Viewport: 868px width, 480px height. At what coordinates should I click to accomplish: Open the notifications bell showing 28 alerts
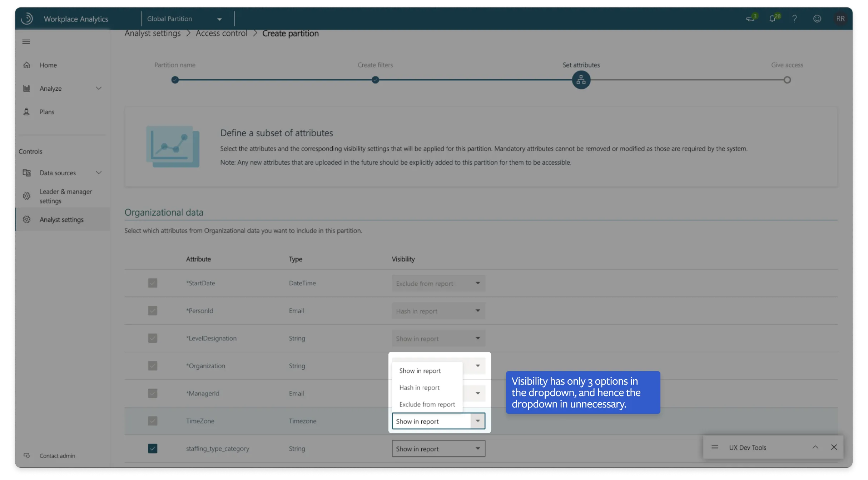pos(773,18)
